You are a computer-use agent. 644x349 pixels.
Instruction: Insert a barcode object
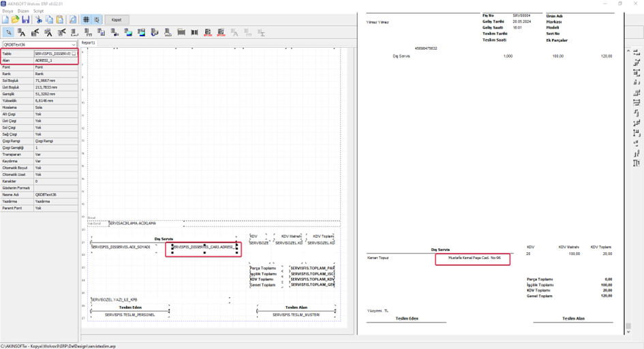pyautogui.click(x=194, y=33)
